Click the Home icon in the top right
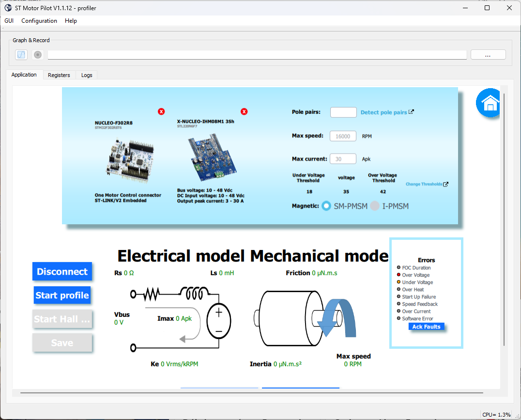Screen dimensions: 521x420 (x=488, y=103)
